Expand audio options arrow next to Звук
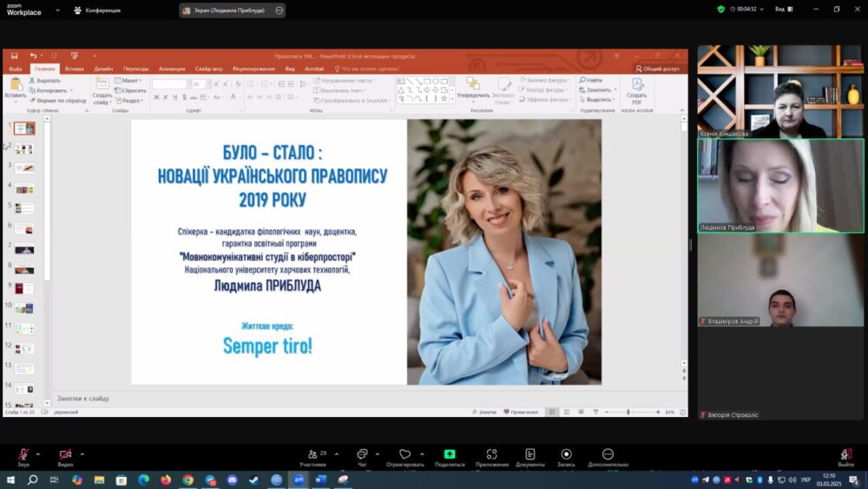The height and width of the screenshot is (489, 868). point(37,454)
